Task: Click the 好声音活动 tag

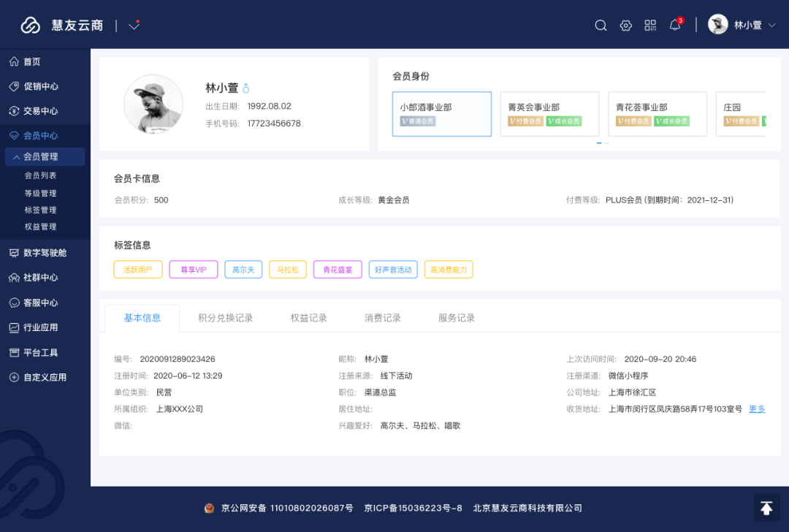Action: [x=393, y=269]
